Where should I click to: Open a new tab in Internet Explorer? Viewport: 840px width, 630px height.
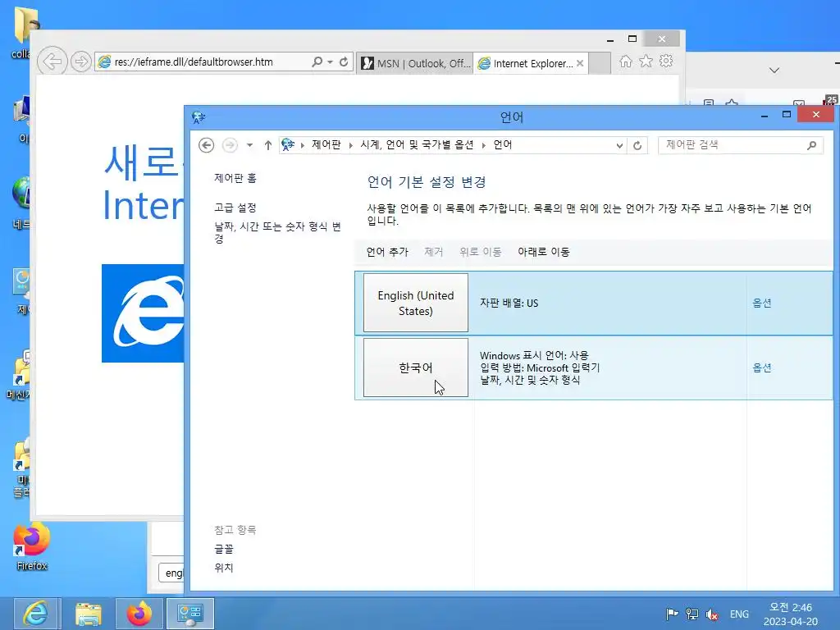pos(600,63)
